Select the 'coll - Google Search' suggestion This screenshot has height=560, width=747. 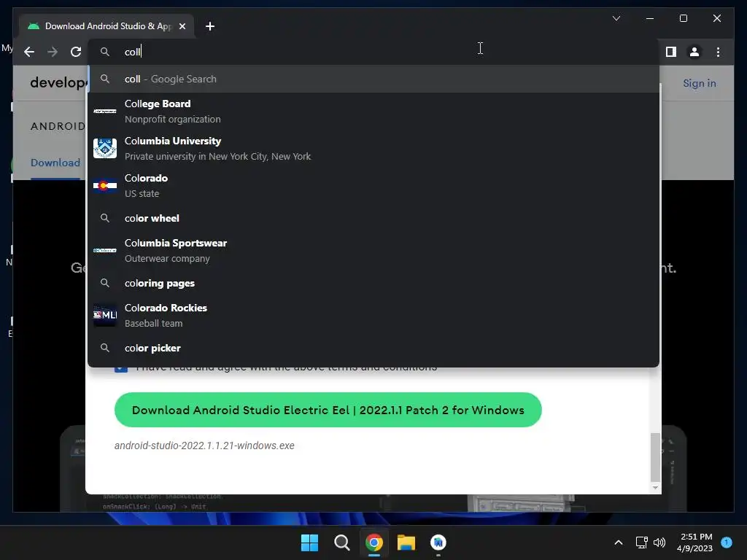pyautogui.click(x=374, y=79)
